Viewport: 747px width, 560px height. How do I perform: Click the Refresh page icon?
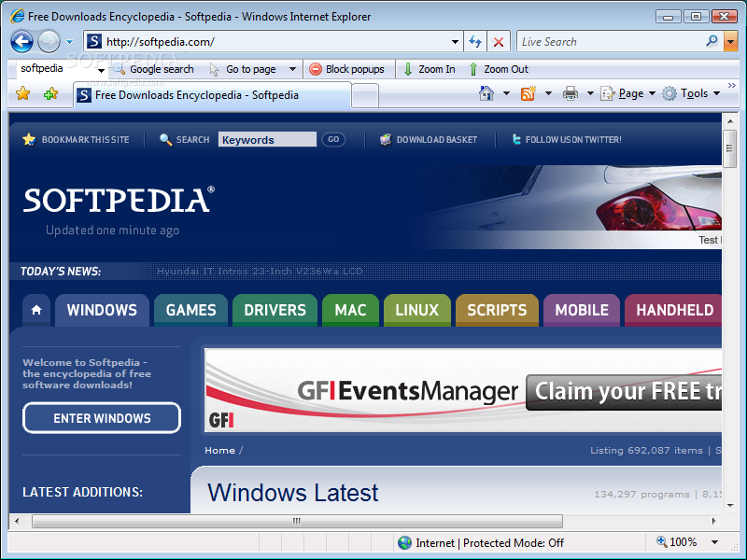click(475, 42)
